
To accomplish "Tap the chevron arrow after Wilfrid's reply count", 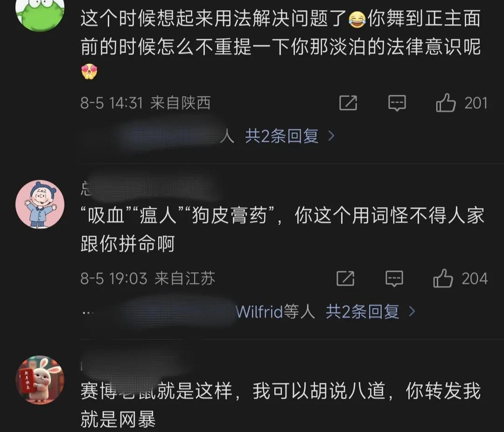I will point(412,312).
